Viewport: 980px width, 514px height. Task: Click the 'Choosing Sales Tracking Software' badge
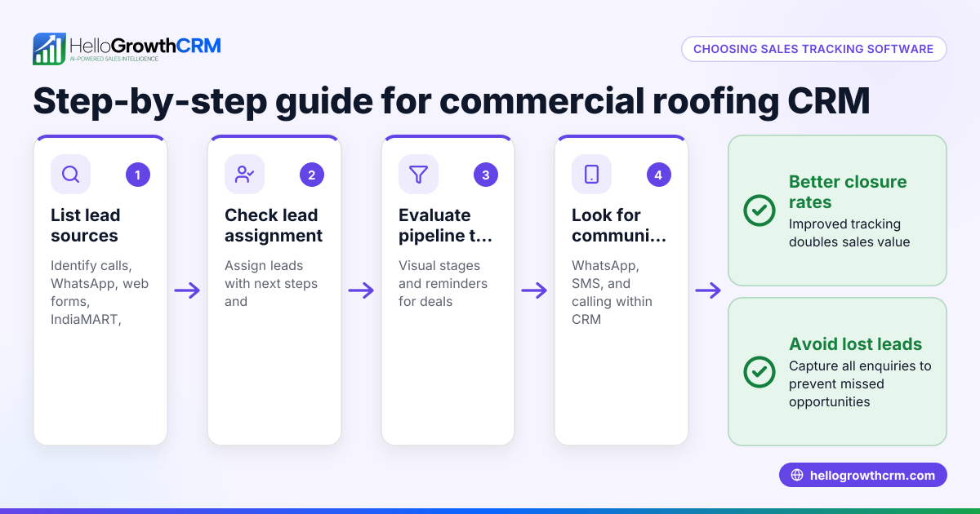pos(813,49)
